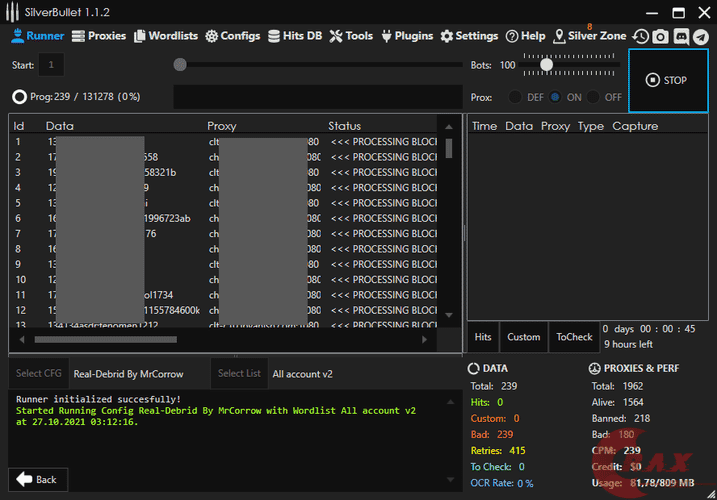Click the Back button
717x500 pixels.
tap(36, 480)
